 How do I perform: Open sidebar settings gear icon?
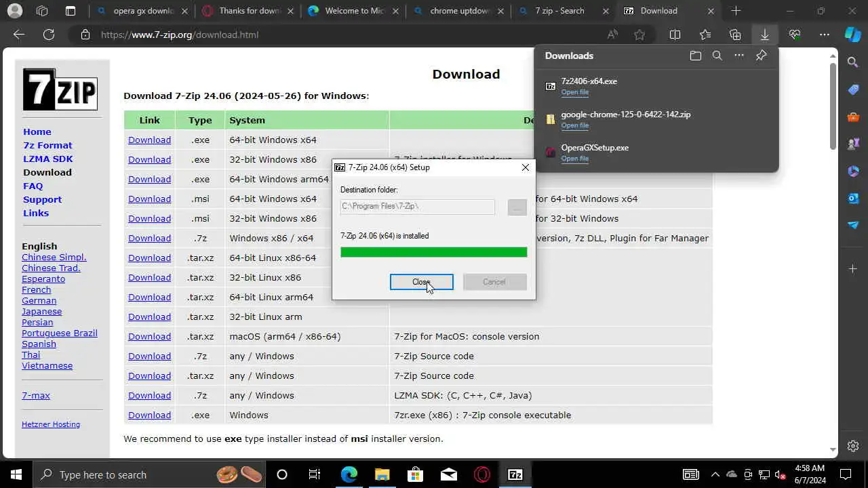pyautogui.click(x=853, y=446)
